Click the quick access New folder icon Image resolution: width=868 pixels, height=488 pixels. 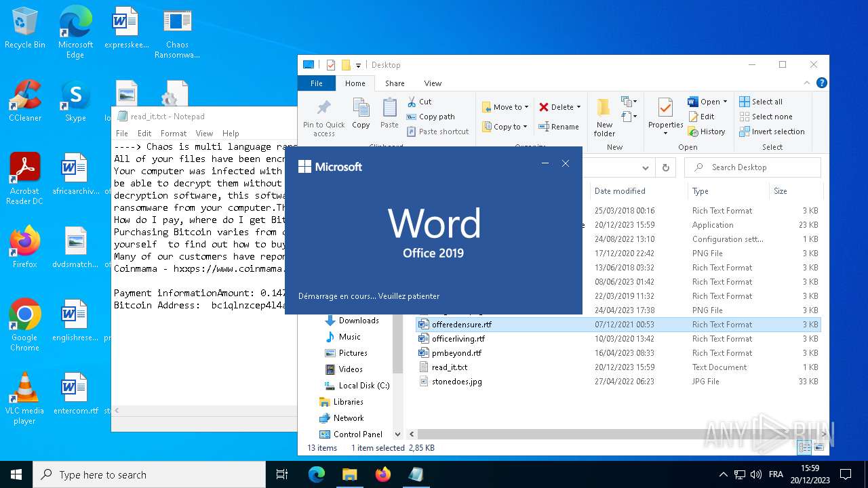point(346,65)
